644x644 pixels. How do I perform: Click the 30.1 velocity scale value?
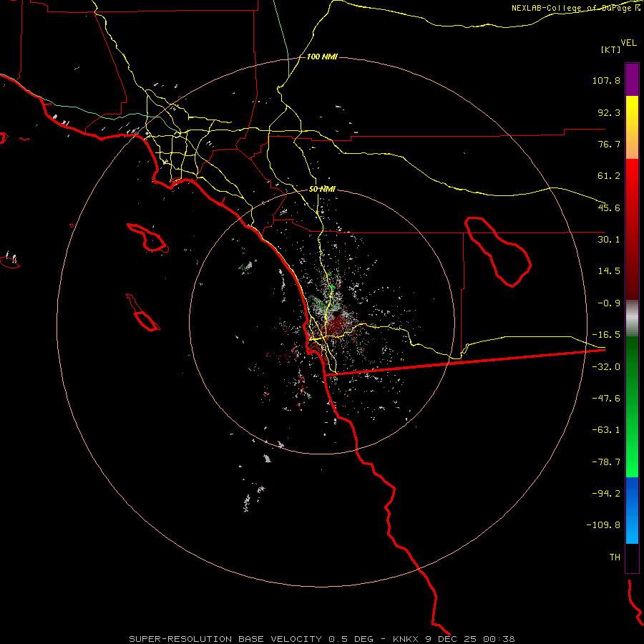click(609, 240)
